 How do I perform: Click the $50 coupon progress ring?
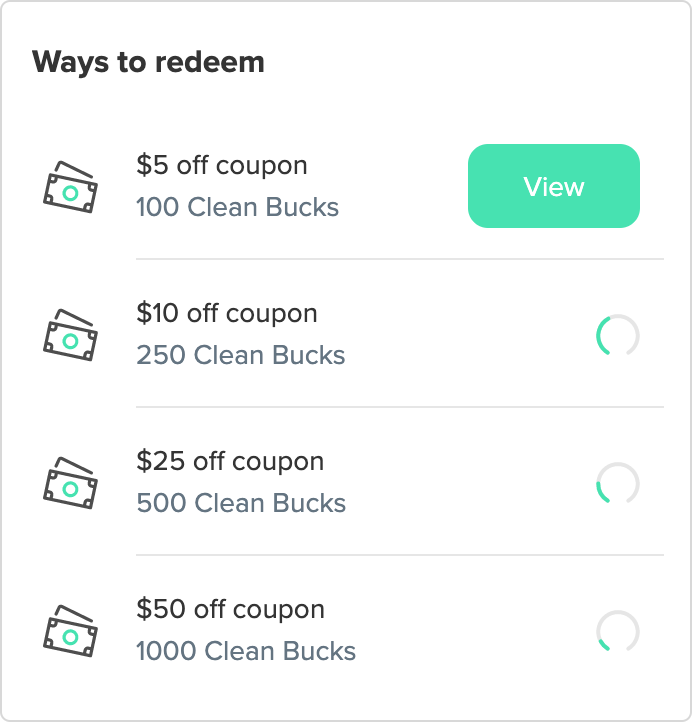(617, 631)
